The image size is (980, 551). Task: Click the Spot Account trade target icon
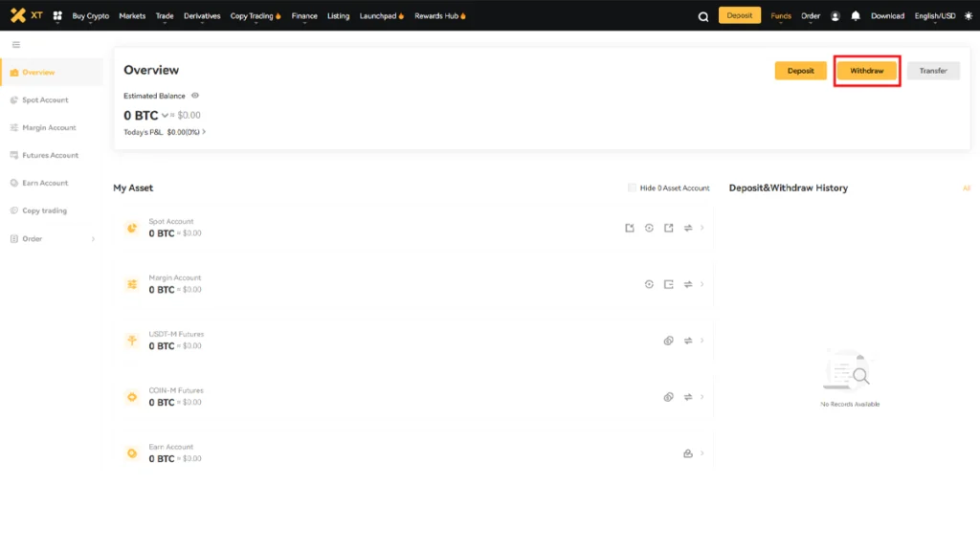(x=650, y=228)
